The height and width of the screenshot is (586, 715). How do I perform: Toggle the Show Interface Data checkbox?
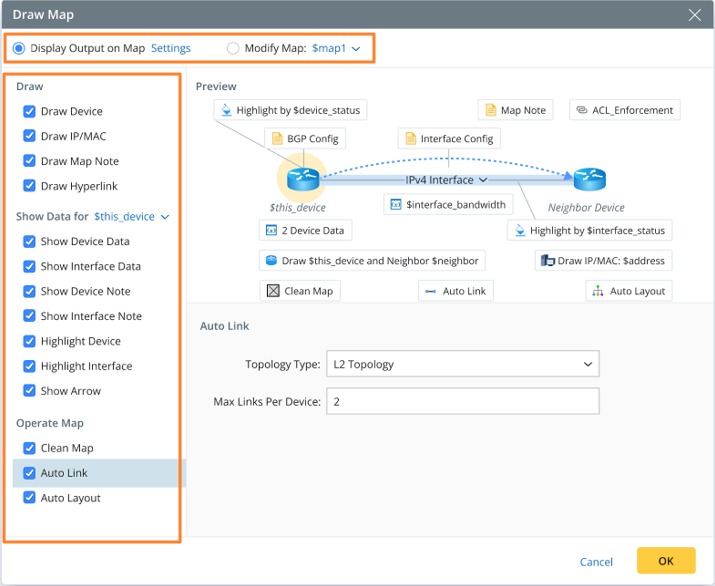pos(29,266)
